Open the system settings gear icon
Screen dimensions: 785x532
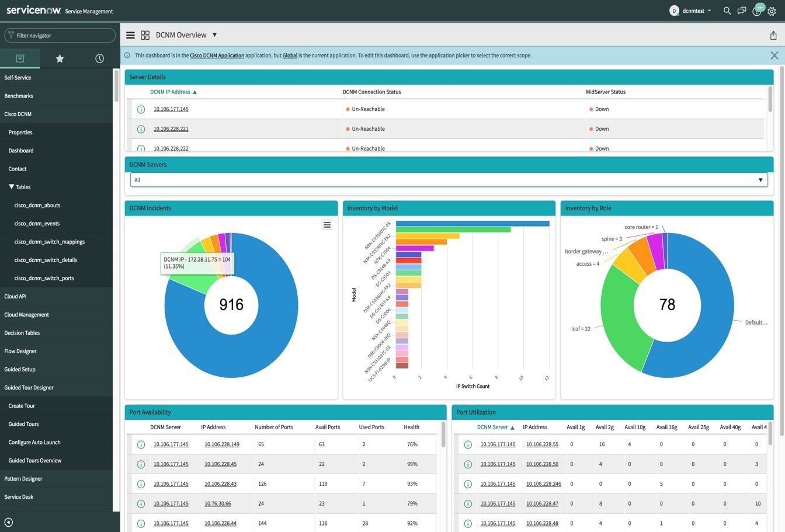pyautogui.click(x=772, y=11)
